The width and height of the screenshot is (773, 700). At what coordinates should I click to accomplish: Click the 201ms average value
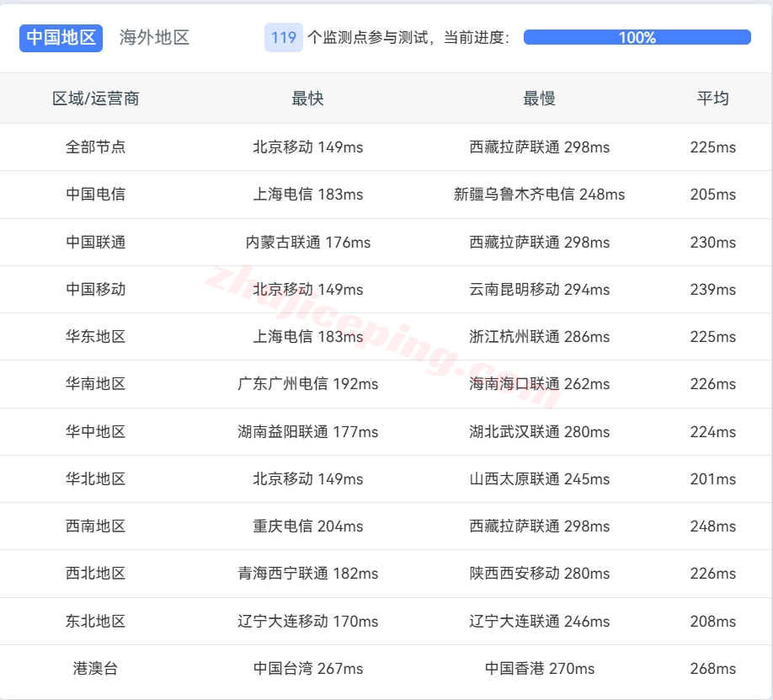[713, 479]
